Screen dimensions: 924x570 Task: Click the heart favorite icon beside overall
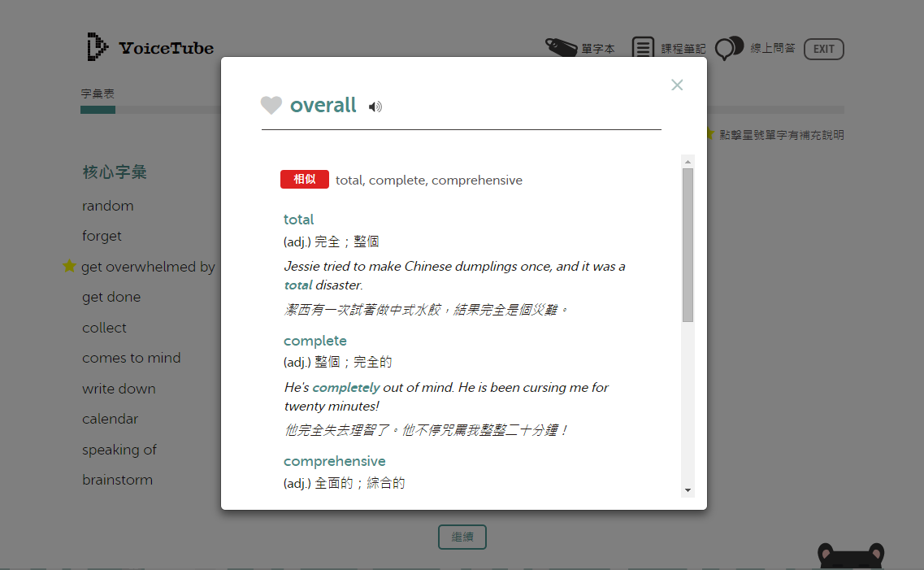click(271, 106)
